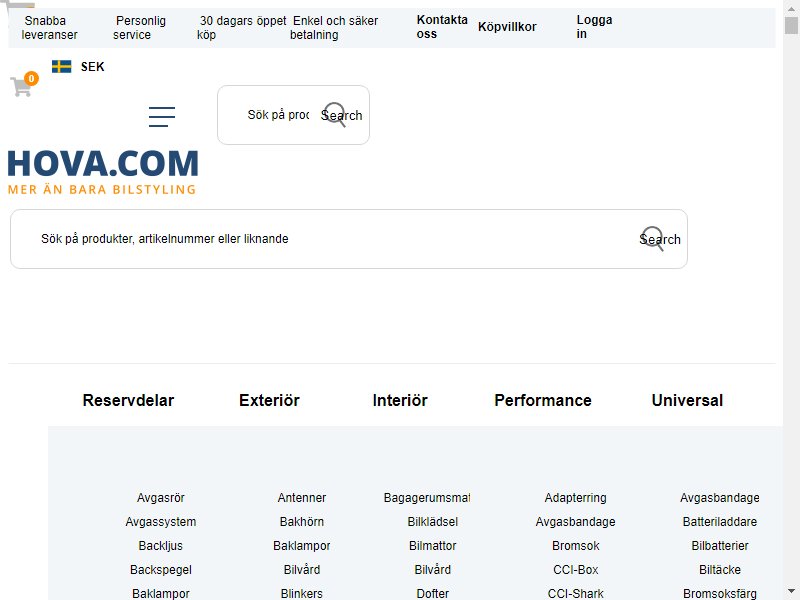Viewport: 800px width, 600px height.
Task: Open Baklampor in the Reservdelar column
Action: tap(161, 593)
